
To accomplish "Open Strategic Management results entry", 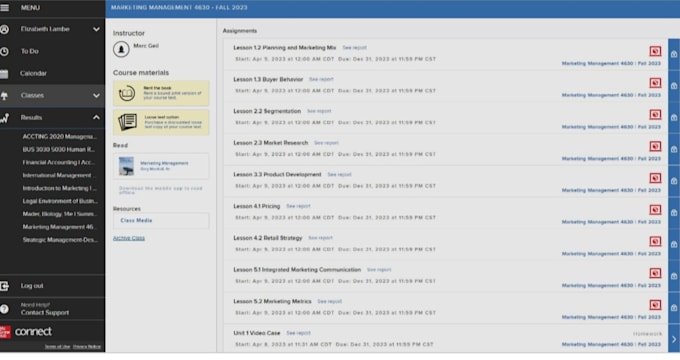I will coord(60,240).
